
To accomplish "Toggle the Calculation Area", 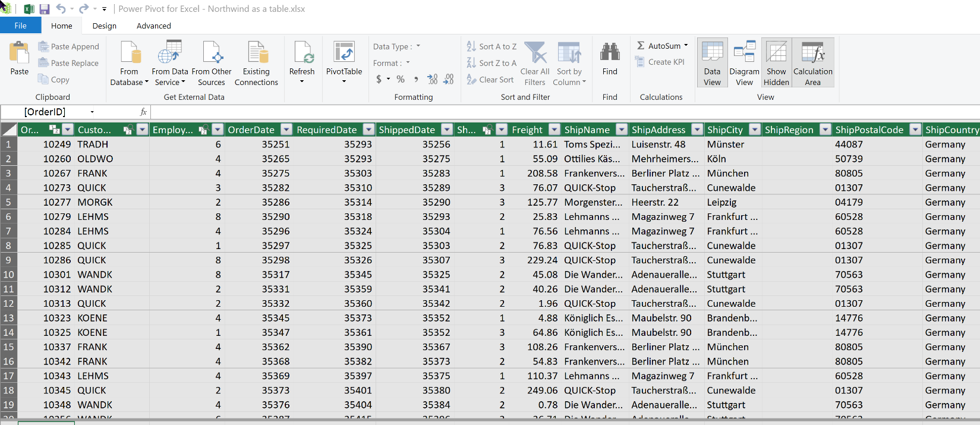I will click(813, 63).
